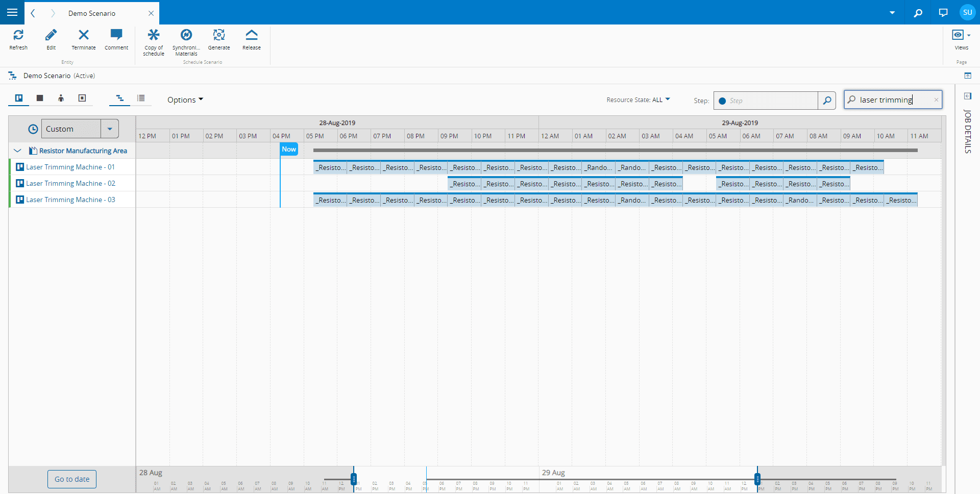Click Synchronize Materials icon
980x494 pixels.
[186, 35]
